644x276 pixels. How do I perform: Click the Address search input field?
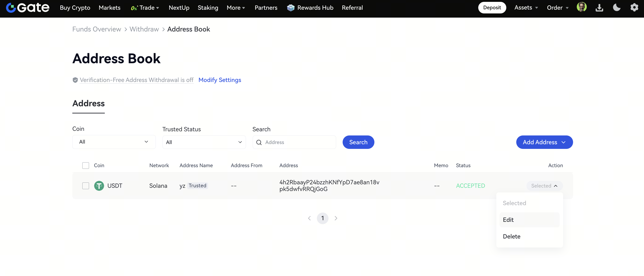297,142
